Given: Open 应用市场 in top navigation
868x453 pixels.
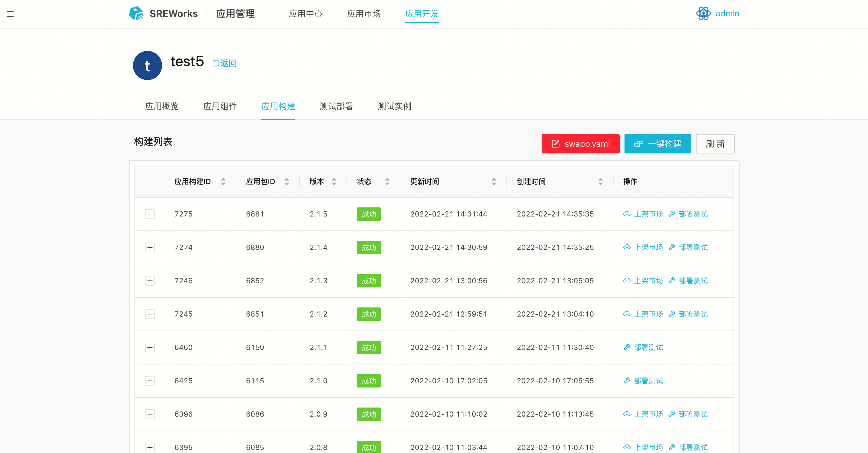Looking at the screenshot, I should click(x=363, y=14).
